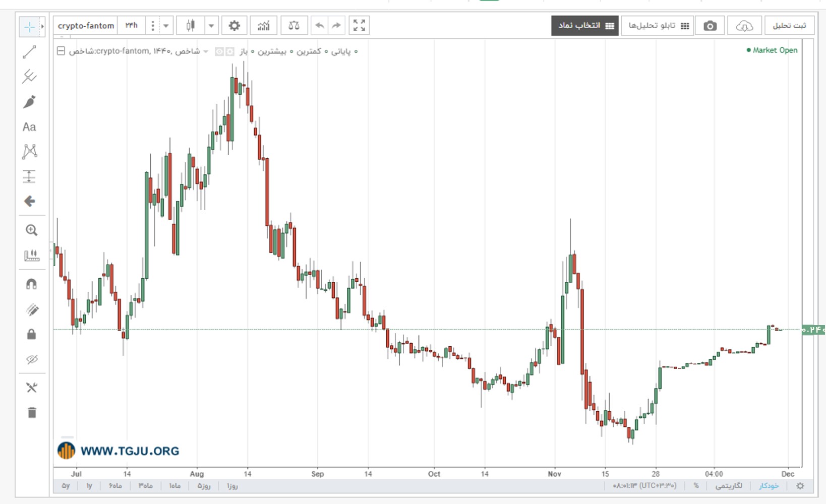Viewport: 826px width, 504px height.
Task: Redo the last chart action
Action: [336, 25]
